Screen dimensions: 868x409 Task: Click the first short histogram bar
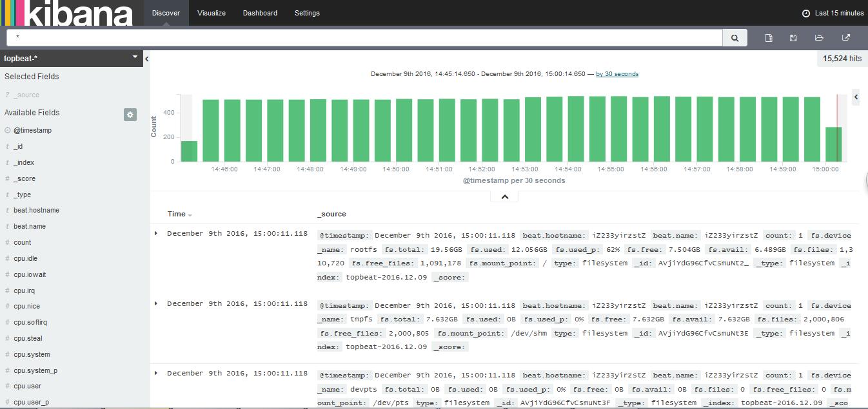tap(189, 151)
